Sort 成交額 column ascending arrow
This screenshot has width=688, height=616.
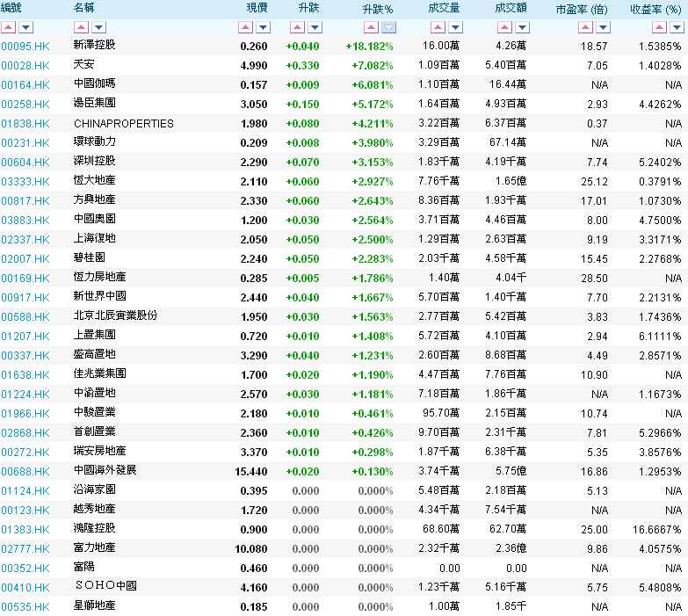pos(504,27)
